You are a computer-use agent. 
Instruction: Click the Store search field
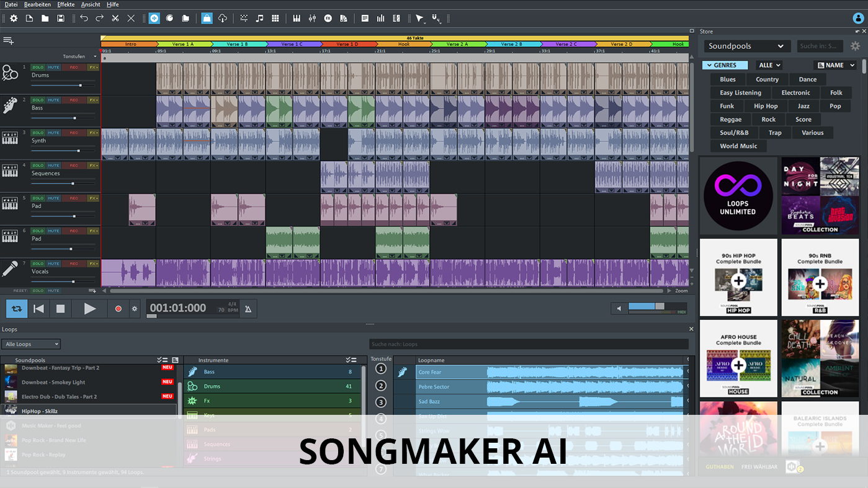(x=820, y=46)
